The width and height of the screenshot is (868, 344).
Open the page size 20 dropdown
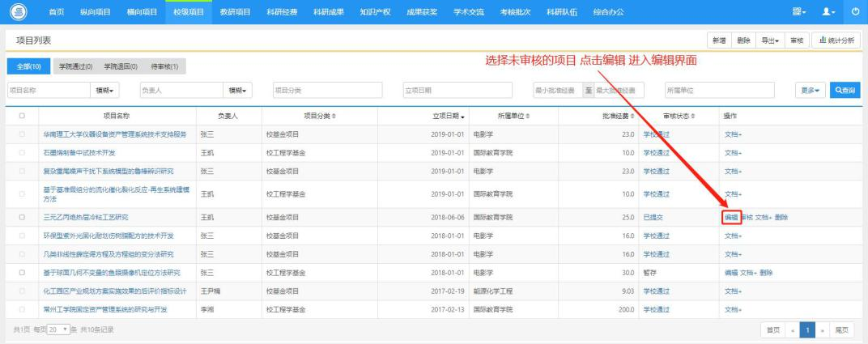tap(58, 329)
